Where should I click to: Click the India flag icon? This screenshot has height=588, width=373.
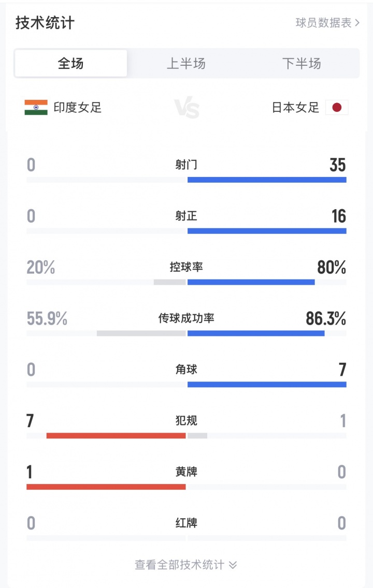36,108
